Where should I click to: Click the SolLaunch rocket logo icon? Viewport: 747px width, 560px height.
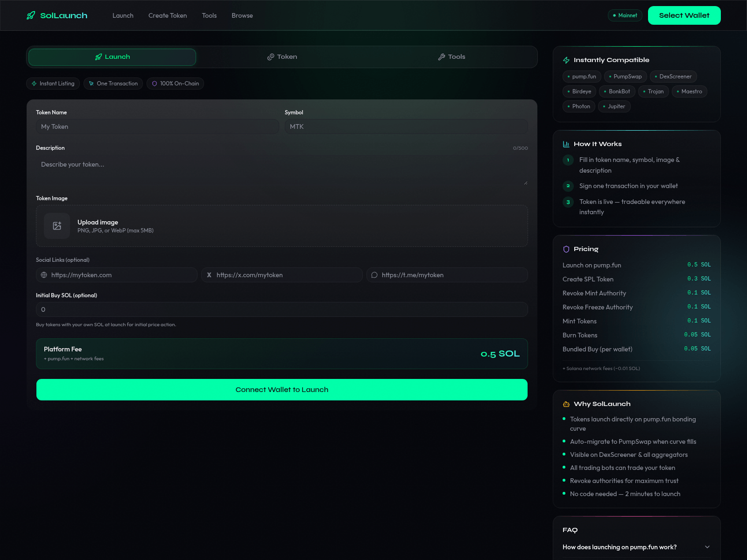point(31,15)
